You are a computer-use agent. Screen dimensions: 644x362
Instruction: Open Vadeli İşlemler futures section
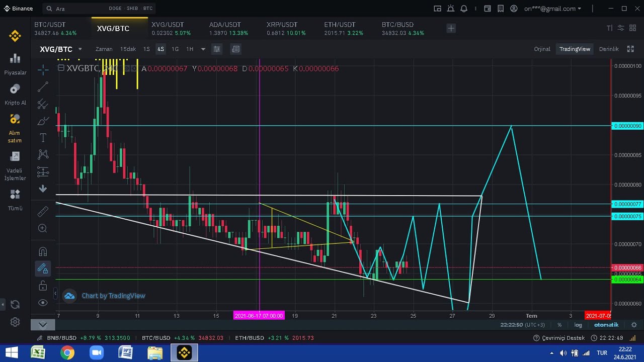coord(15,166)
